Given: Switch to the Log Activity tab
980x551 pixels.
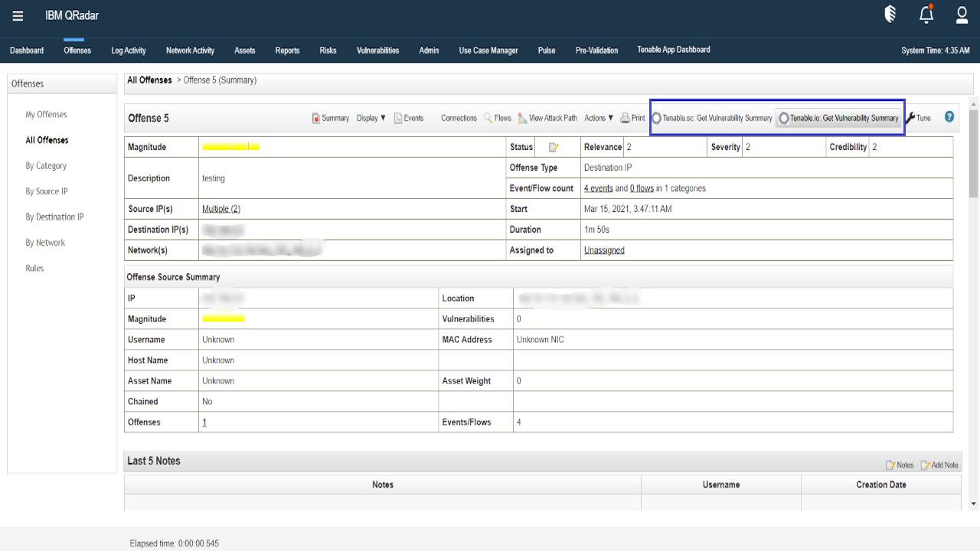Looking at the screenshot, I should pyautogui.click(x=128, y=50).
